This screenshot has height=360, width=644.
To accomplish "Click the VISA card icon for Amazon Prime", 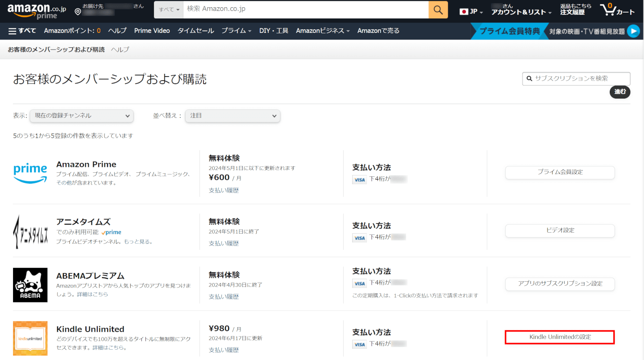I will tap(359, 180).
